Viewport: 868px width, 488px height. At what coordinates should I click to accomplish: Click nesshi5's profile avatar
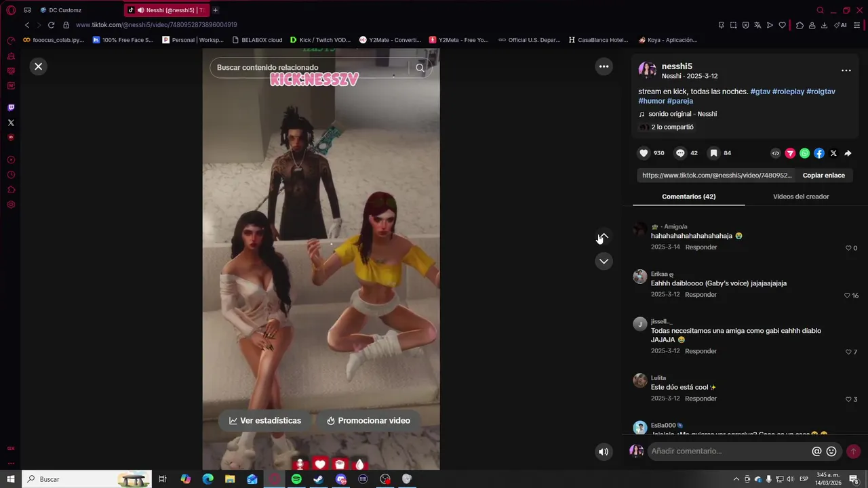click(648, 70)
